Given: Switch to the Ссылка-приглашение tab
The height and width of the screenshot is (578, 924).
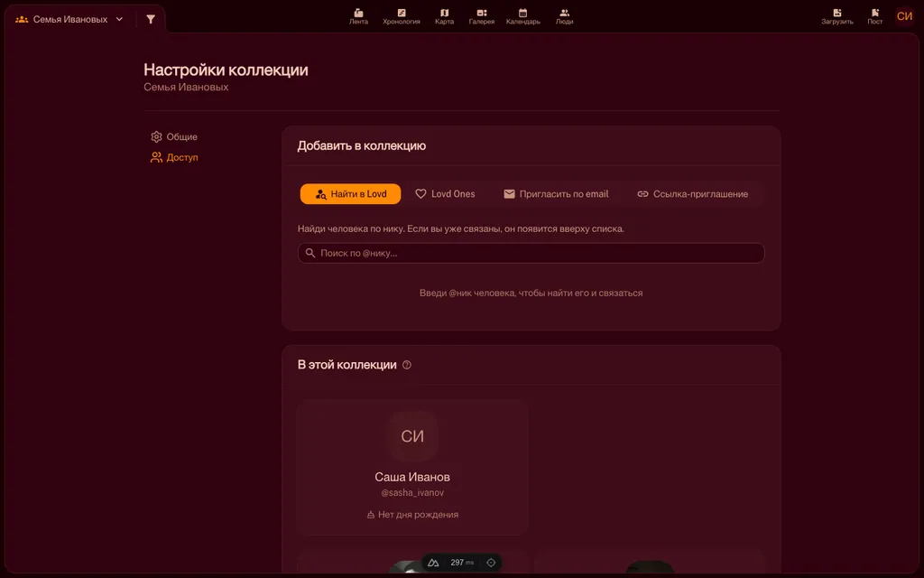Looking at the screenshot, I should [692, 194].
